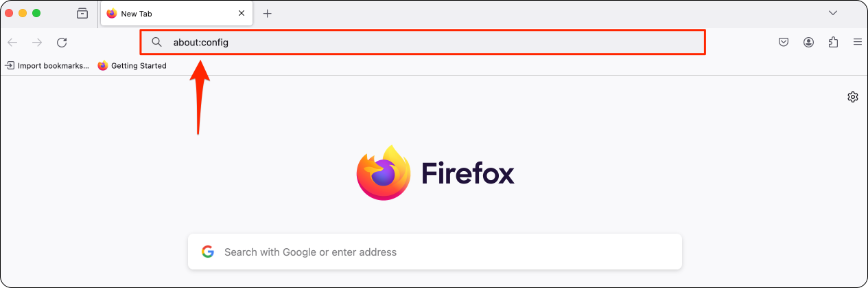Open the hamburger application menu
Viewport: 868px width, 288px height.
point(858,43)
